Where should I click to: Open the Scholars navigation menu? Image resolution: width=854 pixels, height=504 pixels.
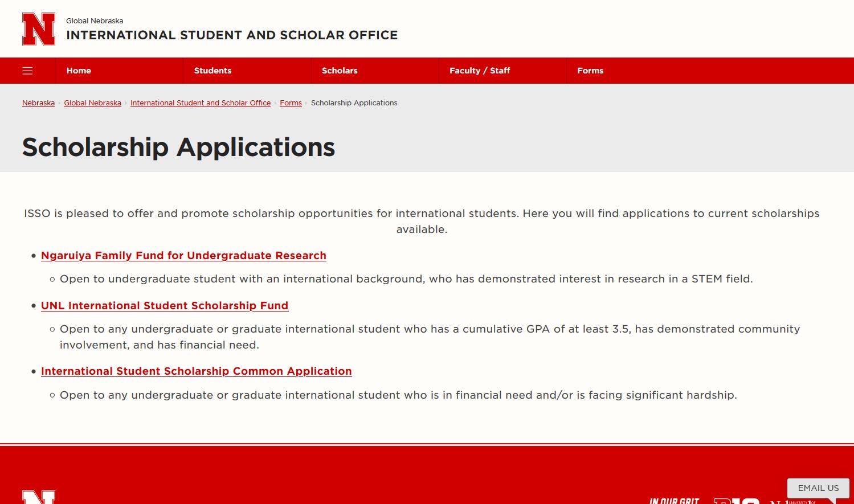340,71
